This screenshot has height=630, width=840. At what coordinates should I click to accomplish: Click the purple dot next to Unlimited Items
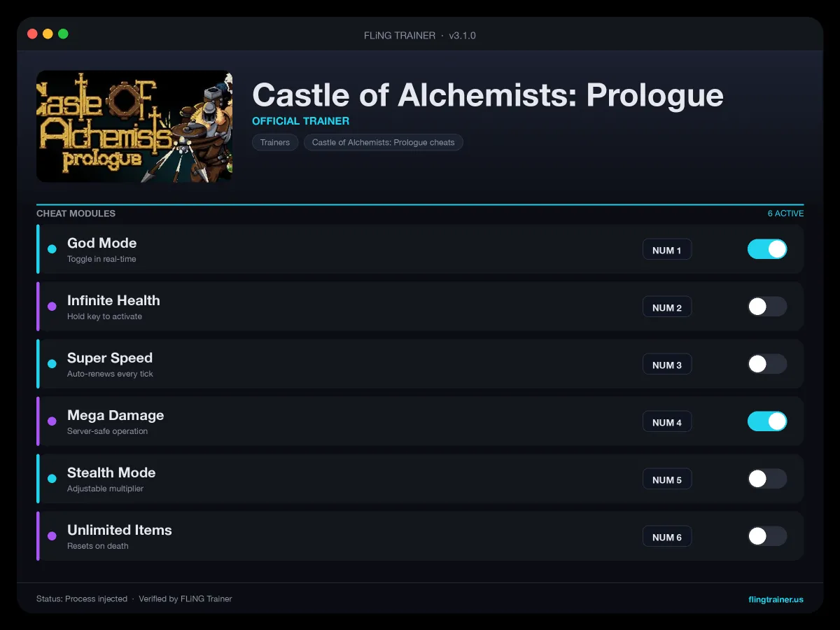coord(52,536)
